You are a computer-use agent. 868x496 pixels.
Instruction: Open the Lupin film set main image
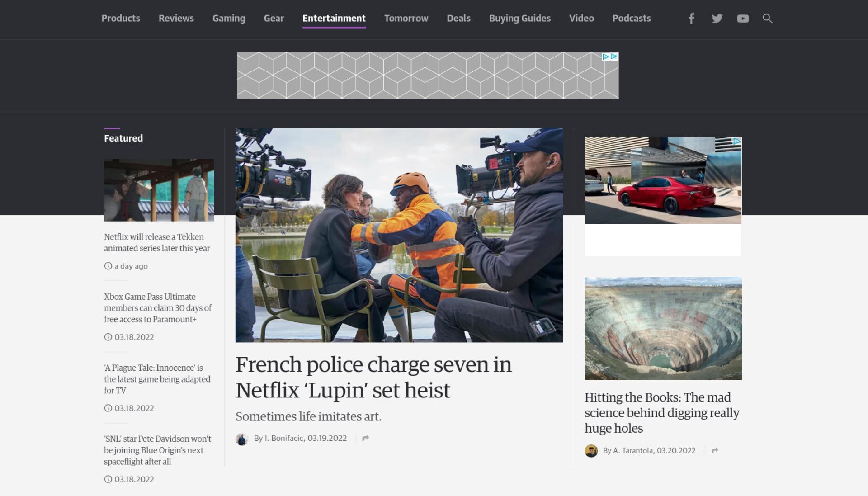[399, 235]
